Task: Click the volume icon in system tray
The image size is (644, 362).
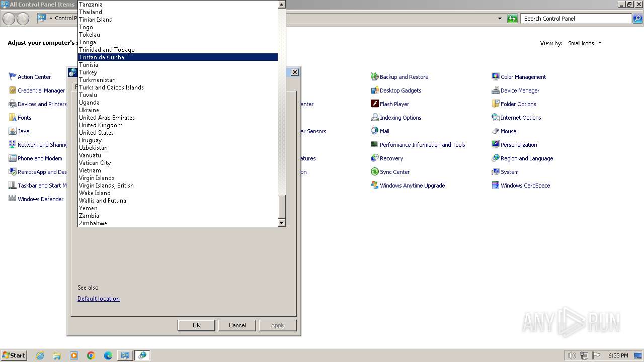Action: click(572, 355)
